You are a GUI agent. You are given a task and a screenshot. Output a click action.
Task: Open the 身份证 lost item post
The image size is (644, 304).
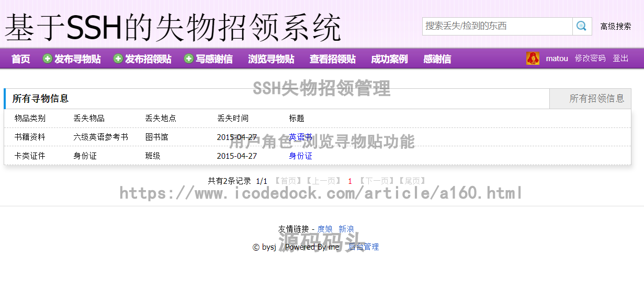point(301,156)
